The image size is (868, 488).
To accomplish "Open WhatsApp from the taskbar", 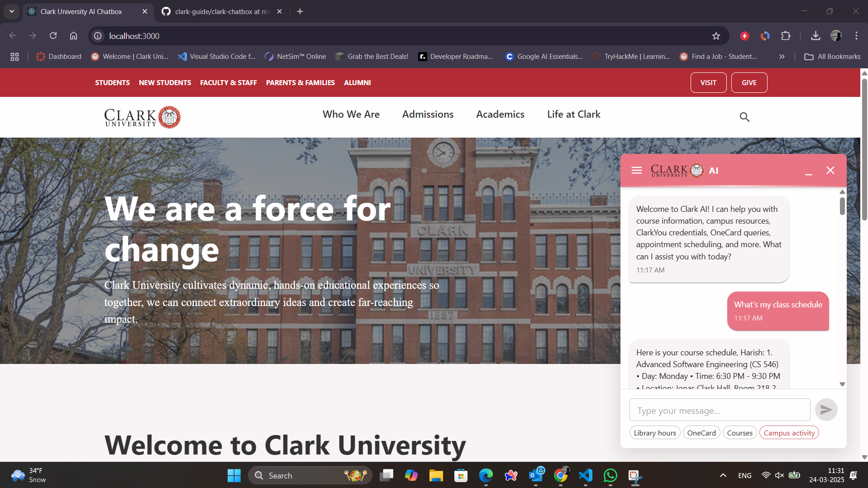I will click(610, 476).
